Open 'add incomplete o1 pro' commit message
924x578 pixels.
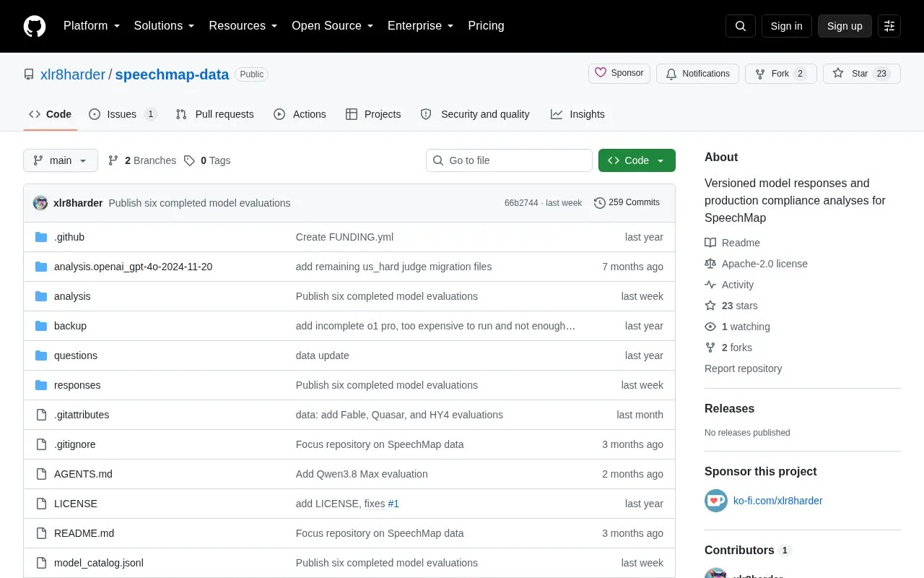pos(435,326)
